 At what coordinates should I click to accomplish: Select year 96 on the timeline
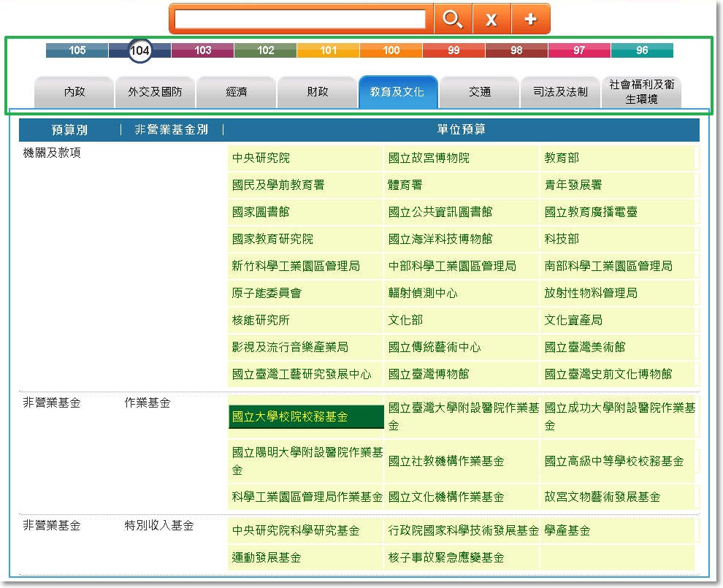click(641, 51)
